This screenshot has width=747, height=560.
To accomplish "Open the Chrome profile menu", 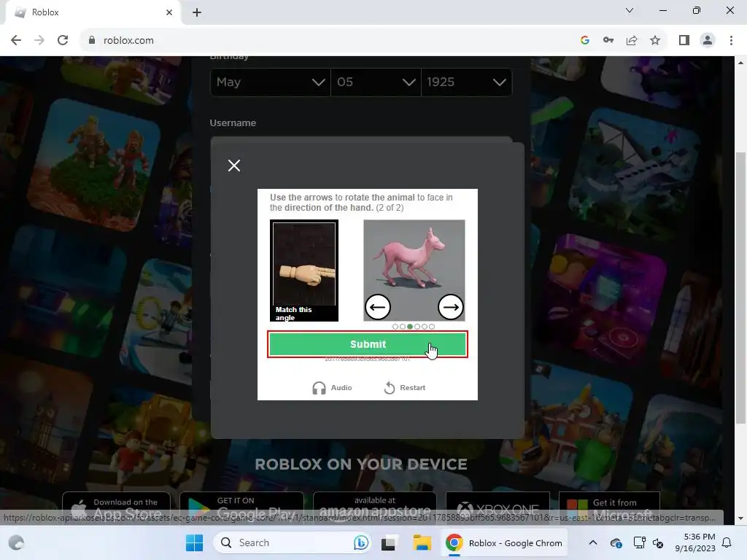I will [x=708, y=41].
